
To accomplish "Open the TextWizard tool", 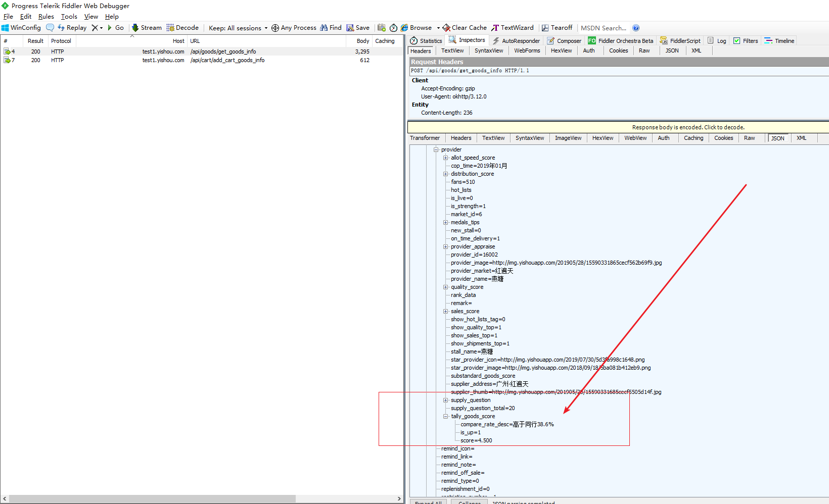I will point(513,28).
